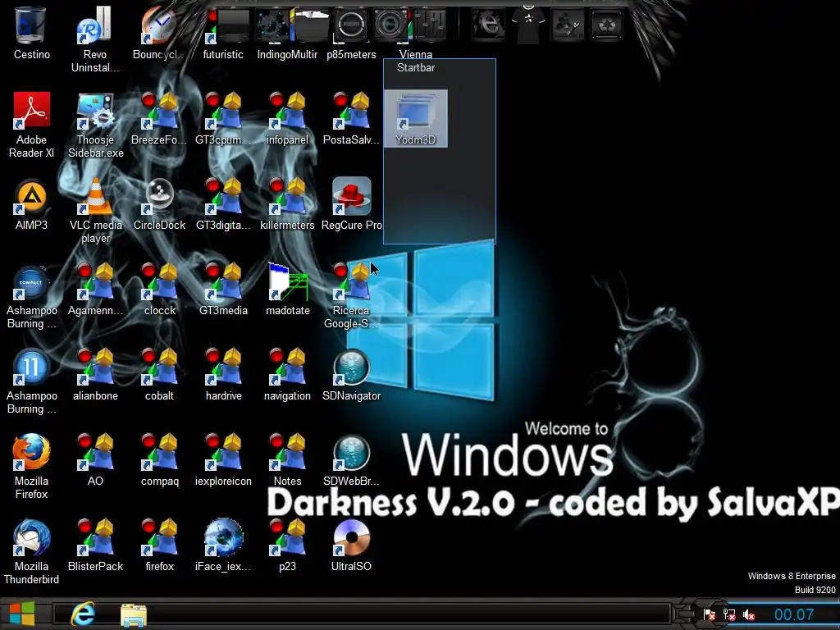
Task: Select the GT3digita shortcut icon
Action: pyautogui.click(x=223, y=197)
